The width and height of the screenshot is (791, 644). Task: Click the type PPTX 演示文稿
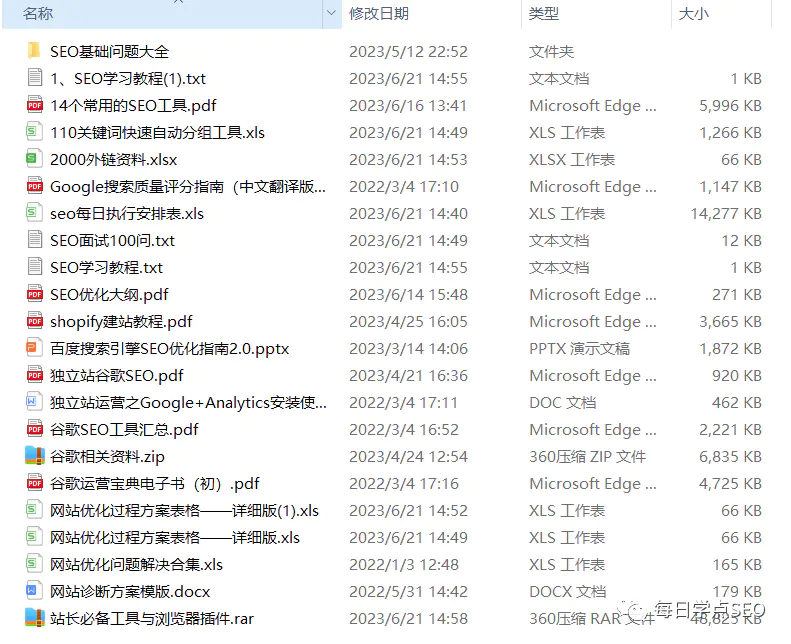click(x=580, y=349)
